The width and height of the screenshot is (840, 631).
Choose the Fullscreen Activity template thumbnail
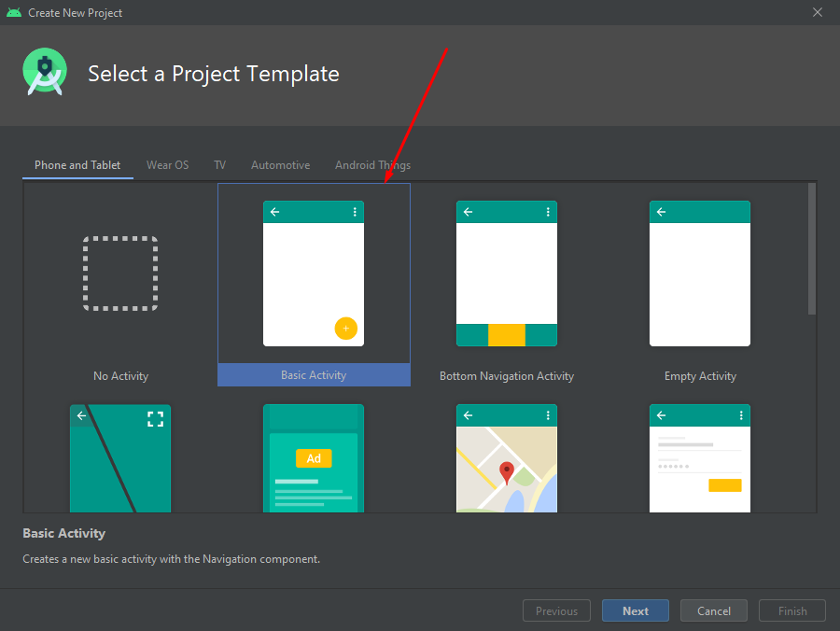click(120, 457)
